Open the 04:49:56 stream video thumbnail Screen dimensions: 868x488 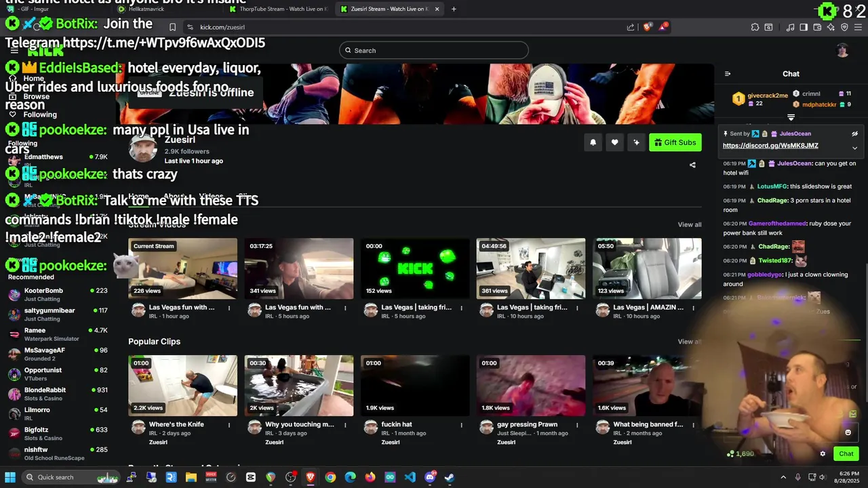(531, 268)
